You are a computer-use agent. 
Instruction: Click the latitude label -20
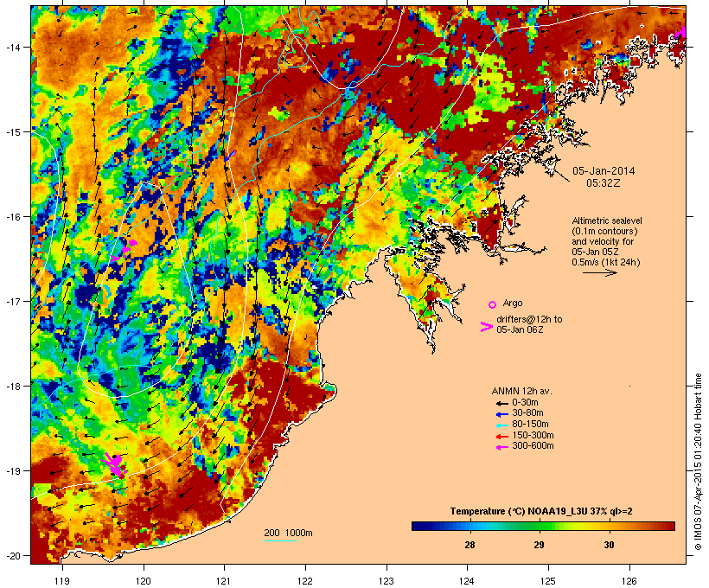pos(13,556)
